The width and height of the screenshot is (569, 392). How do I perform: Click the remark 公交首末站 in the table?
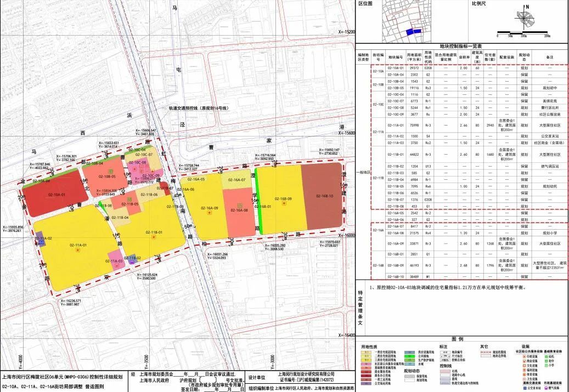pos(550,136)
